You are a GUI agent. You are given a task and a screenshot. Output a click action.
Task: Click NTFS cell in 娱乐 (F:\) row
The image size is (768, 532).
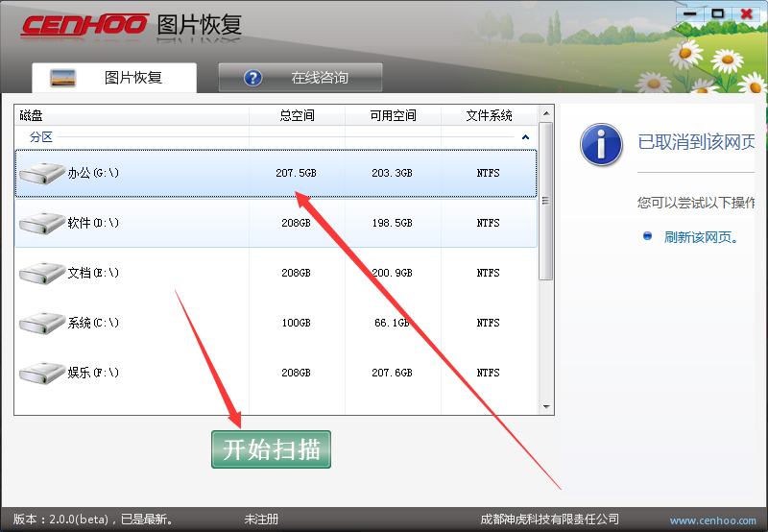pos(489,373)
